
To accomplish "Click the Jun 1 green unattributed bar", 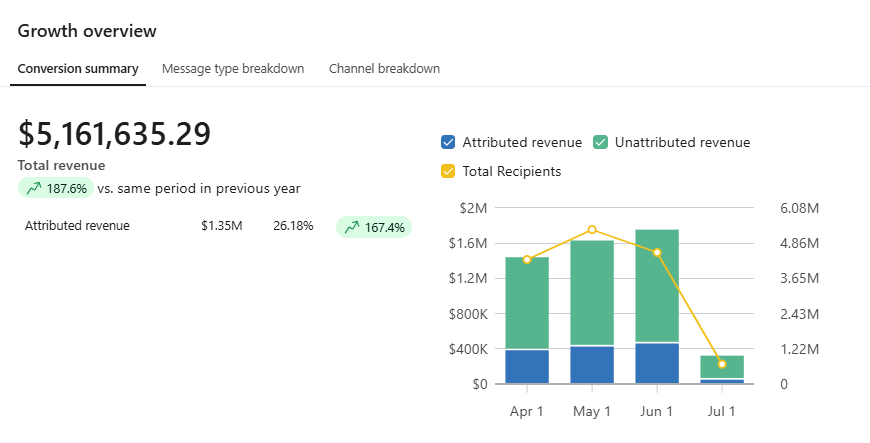I will pyautogui.click(x=657, y=285).
